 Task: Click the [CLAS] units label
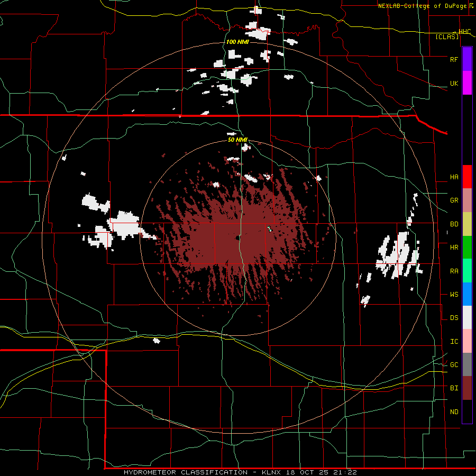pos(447,37)
